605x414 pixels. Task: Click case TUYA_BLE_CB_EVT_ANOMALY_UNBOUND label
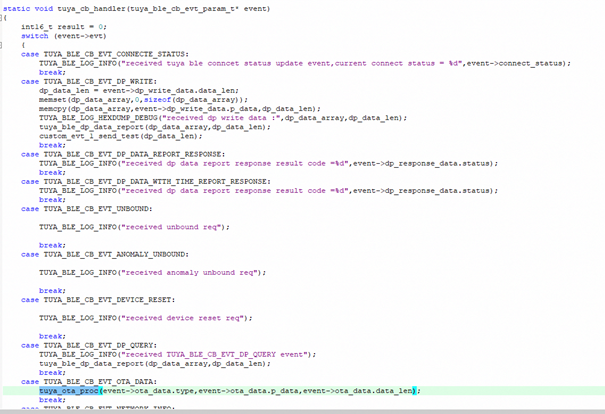(x=110, y=254)
